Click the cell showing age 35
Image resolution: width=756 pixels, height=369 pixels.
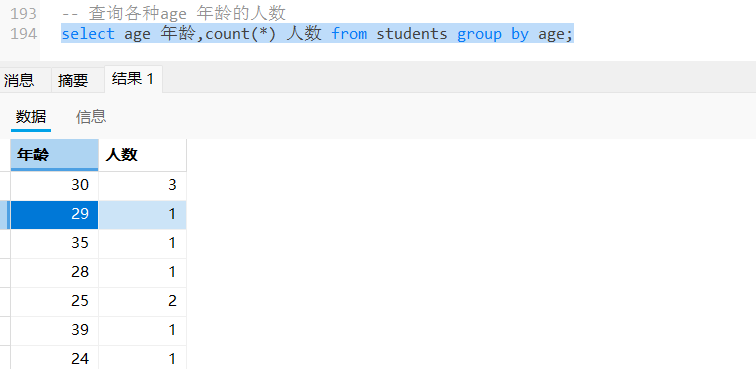(54, 244)
